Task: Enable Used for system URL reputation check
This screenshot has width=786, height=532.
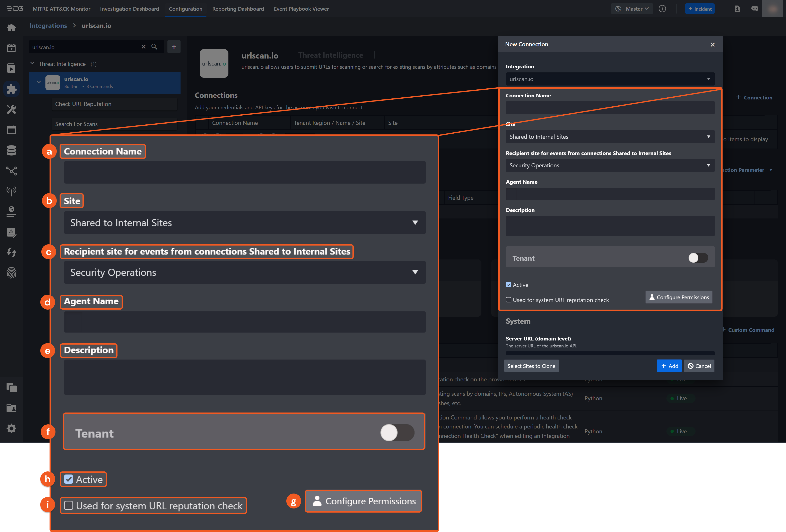Action: (508, 300)
